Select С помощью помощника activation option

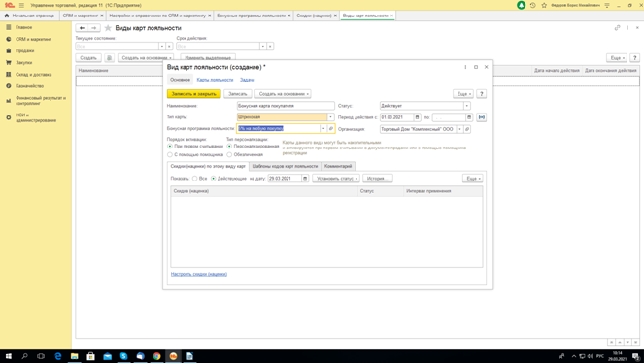click(x=170, y=154)
